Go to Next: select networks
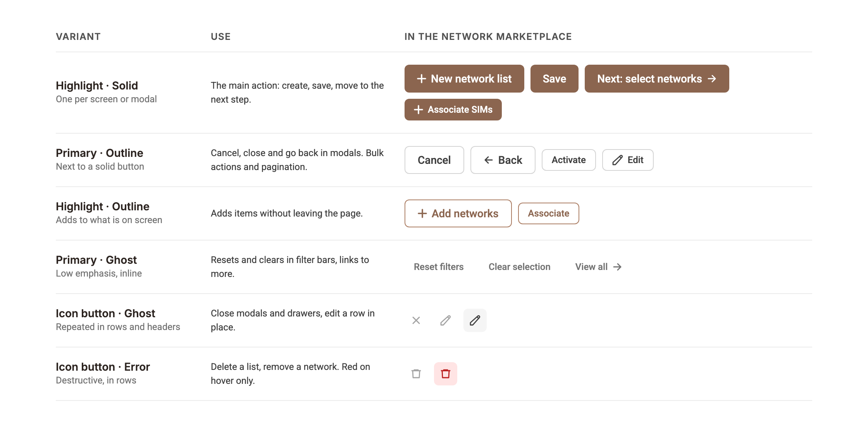Image resolution: width=868 pixels, height=447 pixels. coord(657,79)
